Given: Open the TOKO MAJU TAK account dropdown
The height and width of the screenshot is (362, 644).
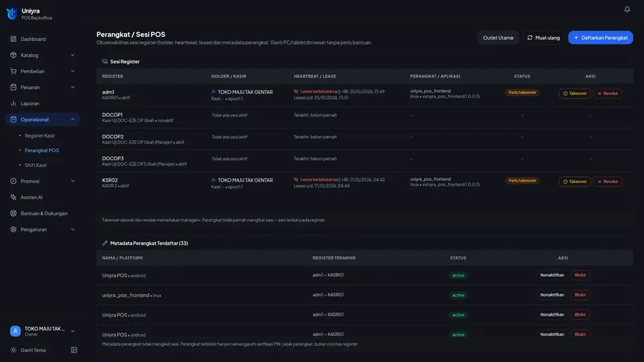Looking at the screenshot, I should point(43,331).
